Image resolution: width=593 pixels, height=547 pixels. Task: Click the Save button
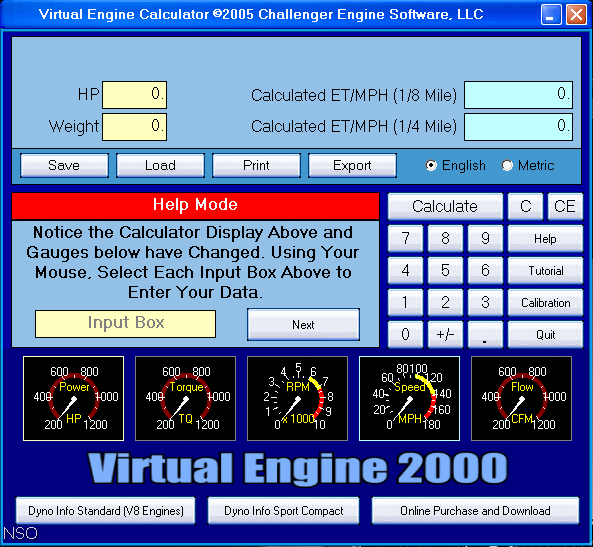64,165
